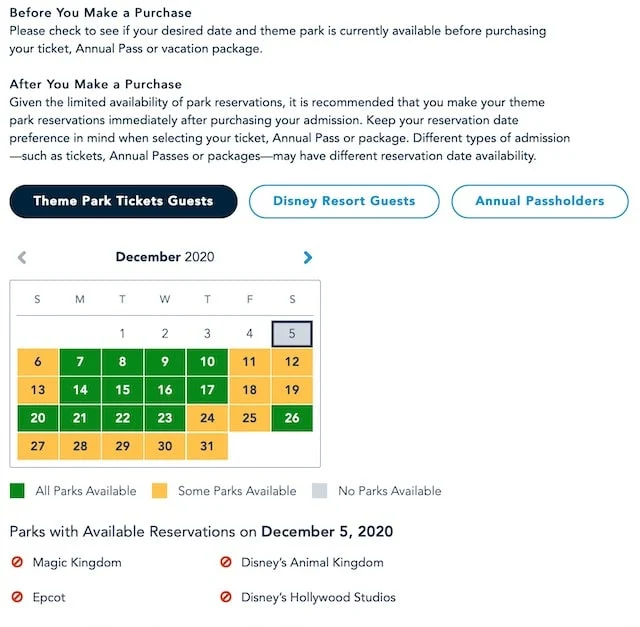Image resolution: width=640 pixels, height=627 pixels.
Task: Click the unavailable icon beside Magic Kingdom
Action: click(x=17, y=562)
